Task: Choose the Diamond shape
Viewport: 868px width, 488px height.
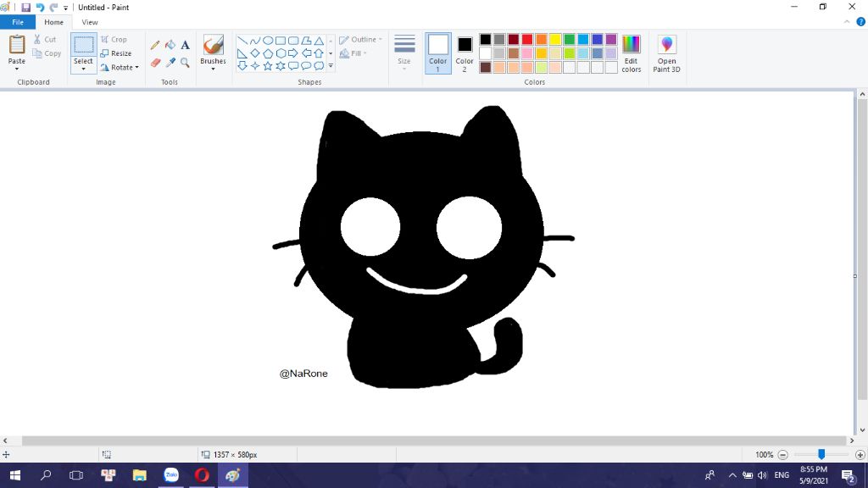Action: [254, 53]
